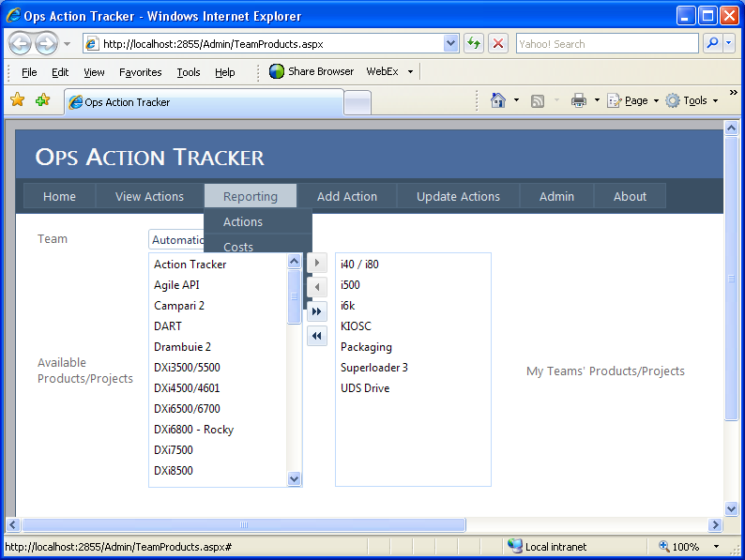Move all products left with double arrow

pos(317,336)
